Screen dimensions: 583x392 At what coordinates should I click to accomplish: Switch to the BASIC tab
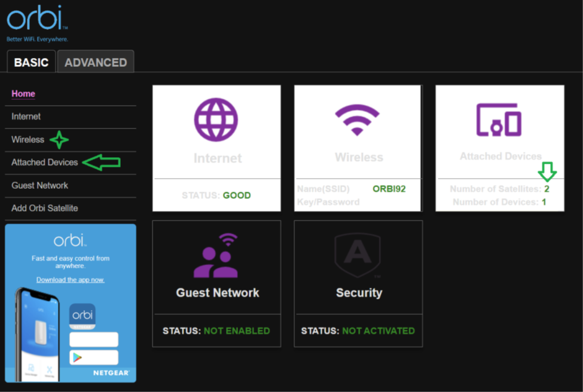(31, 62)
